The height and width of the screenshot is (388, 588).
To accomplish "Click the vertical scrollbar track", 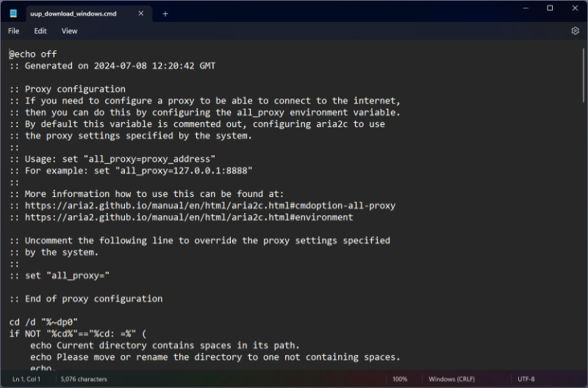I will [x=584, y=220].
